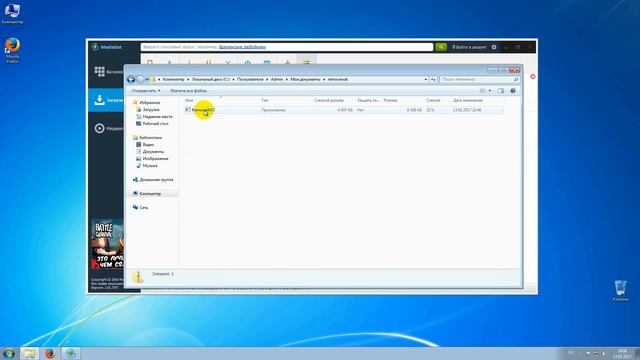Image resolution: width=640 pixels, height=360 pixels.
Task: Open Рабочий стол in navigation pane
Action: [152, 123]
